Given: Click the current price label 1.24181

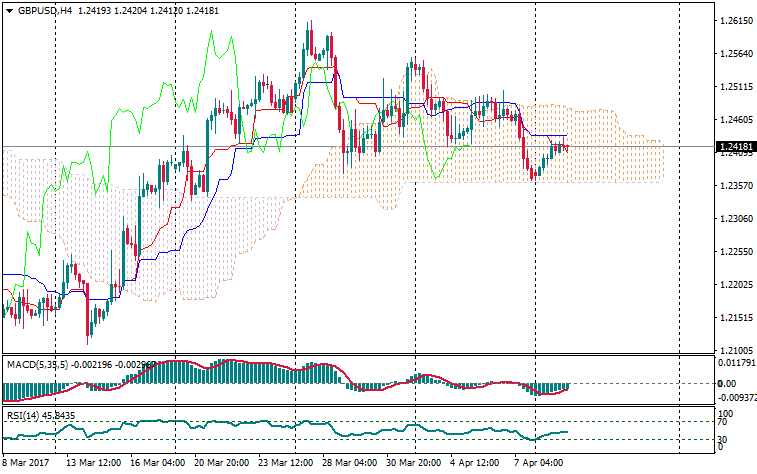Looking at the screenshot, I should [x=735, y=147].
